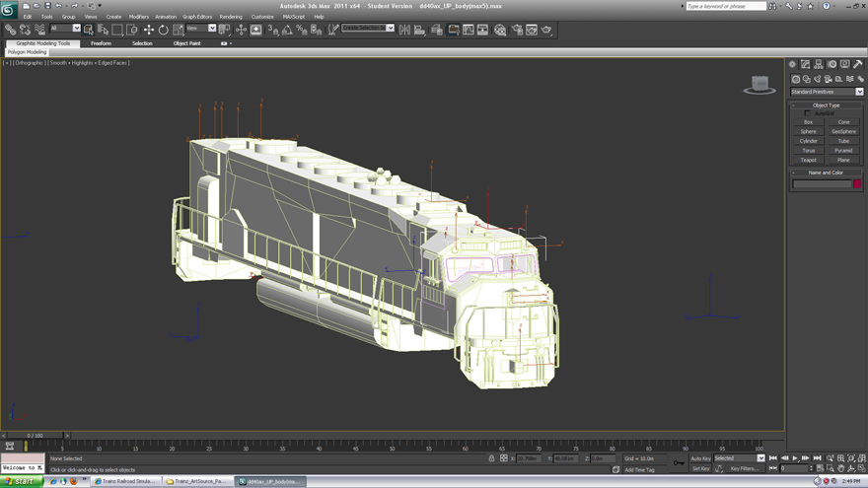Viewport: 868px width, 488px height.
Task: Toggle the 3D Snaps icon
Action: pyautogui.click(x=273, y=30)
